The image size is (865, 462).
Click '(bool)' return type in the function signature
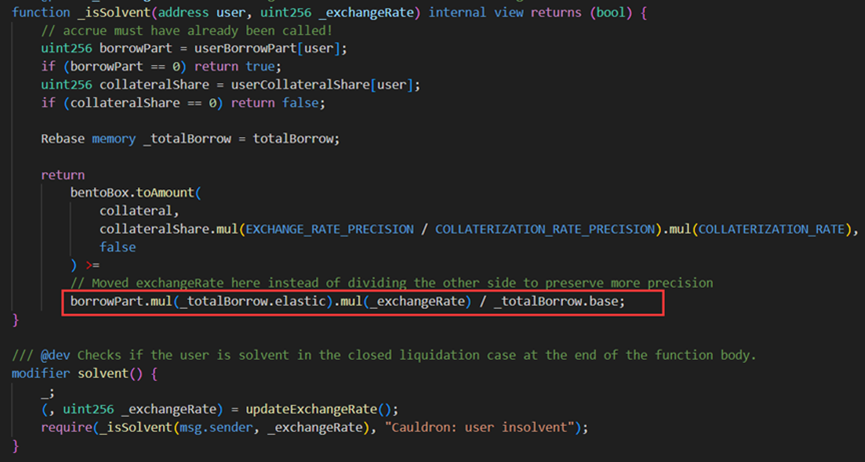pos(610,12)
